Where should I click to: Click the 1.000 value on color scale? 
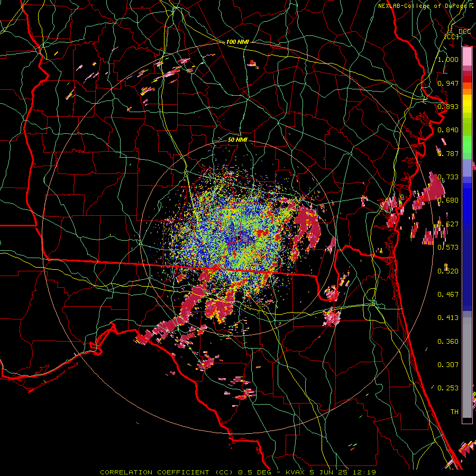(448, 59)
